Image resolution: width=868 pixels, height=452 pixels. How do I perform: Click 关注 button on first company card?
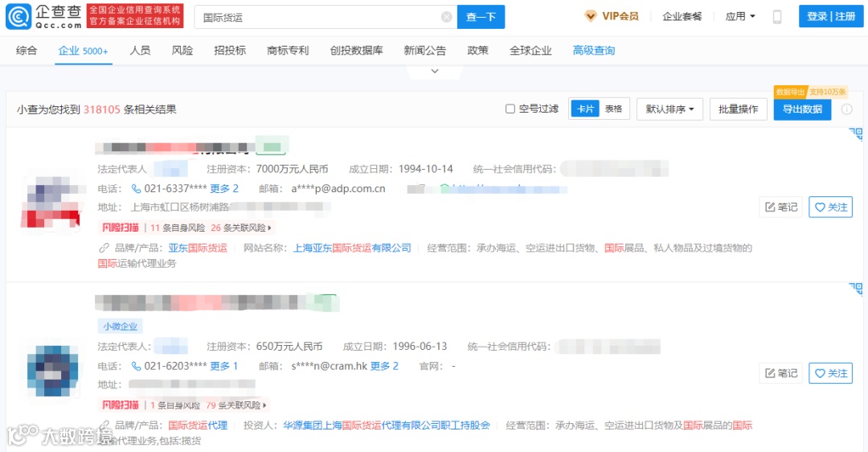(x=830, y=208)
